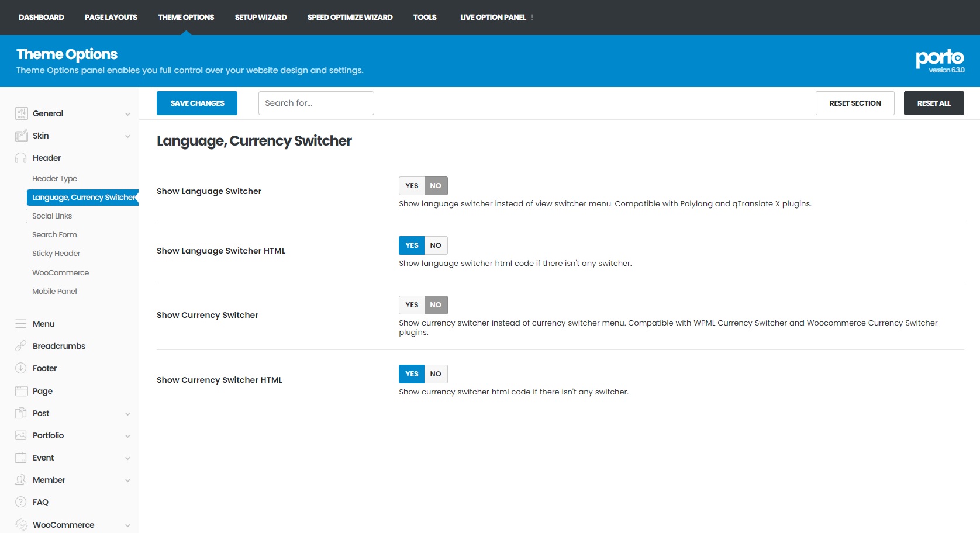Disable Show Language Switcher HTML
Screen dimensions: 980x533
pyautogui.click(x=435, y=245)
